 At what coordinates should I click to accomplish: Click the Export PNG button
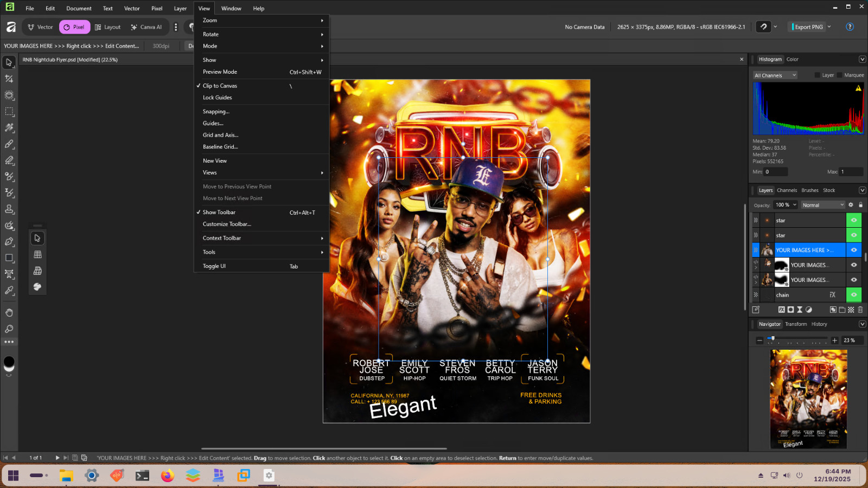pos(808,27)
